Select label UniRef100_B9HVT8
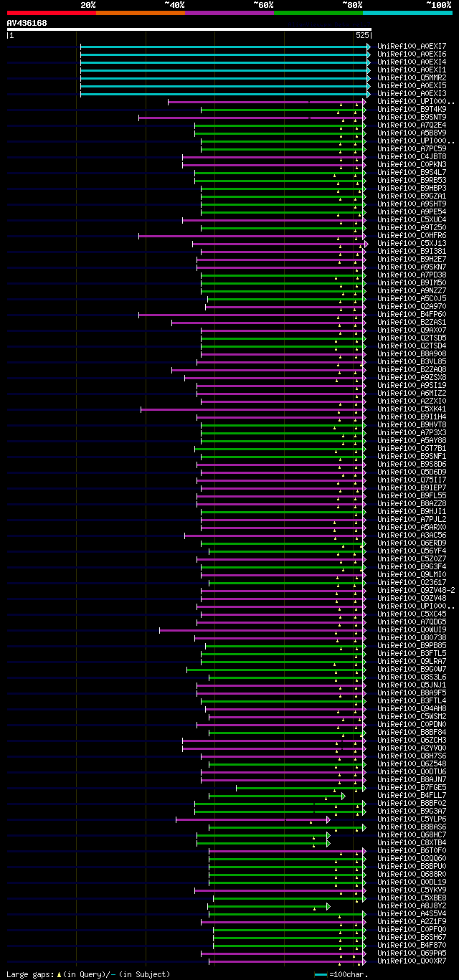Screen dimensions: 459x980 412,424
